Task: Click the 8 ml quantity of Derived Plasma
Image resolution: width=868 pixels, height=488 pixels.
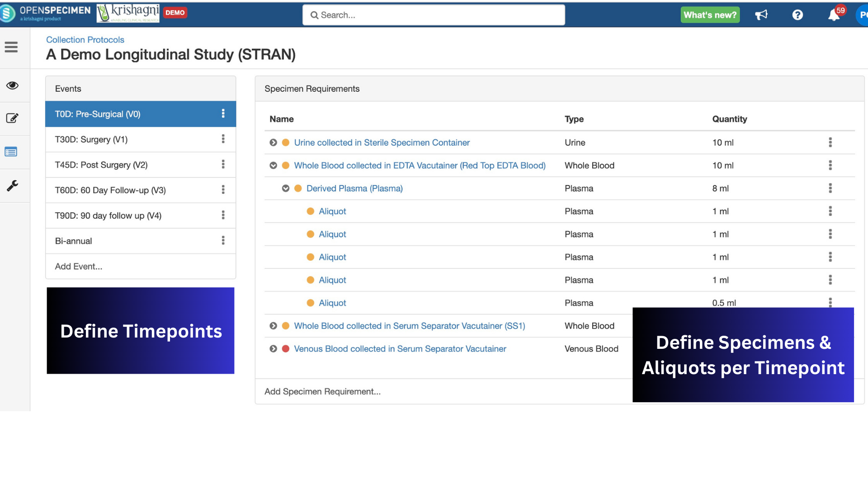Action: (x=720, y=188)
